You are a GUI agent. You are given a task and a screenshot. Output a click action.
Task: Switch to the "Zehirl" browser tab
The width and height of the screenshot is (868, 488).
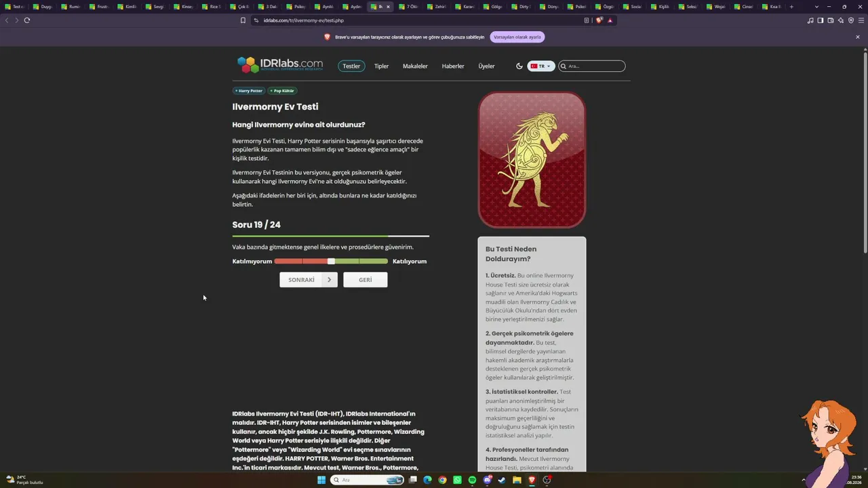437,7
